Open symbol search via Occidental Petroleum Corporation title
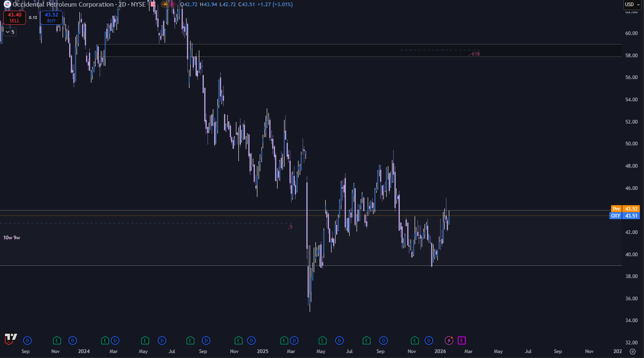Screen dimensions: 644x358 tap(63, 4)
